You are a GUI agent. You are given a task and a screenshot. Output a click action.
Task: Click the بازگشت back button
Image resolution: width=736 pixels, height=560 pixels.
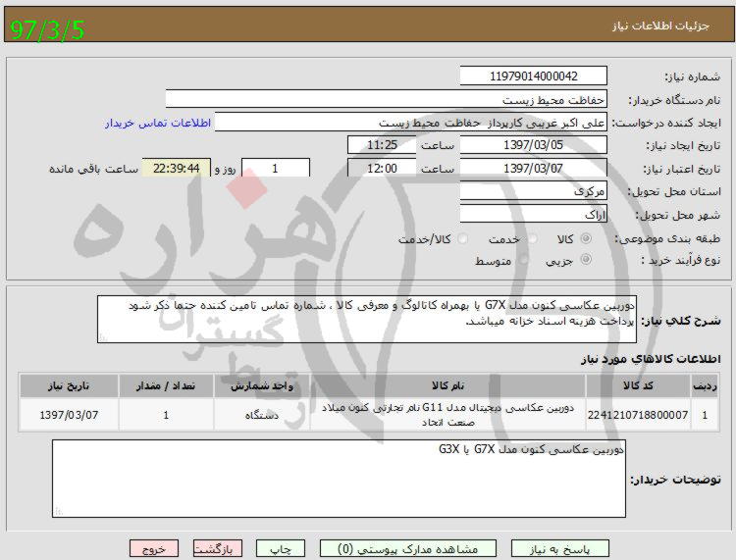(218, 549)
